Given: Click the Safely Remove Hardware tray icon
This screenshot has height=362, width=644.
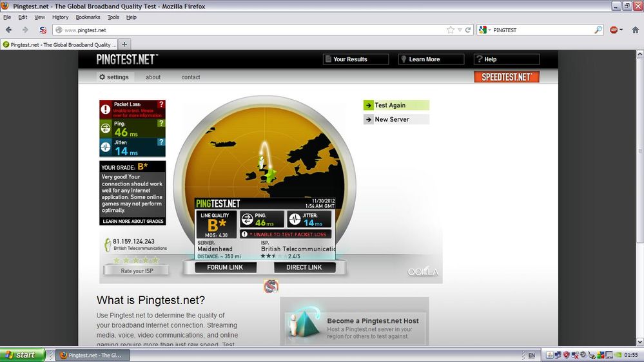Looking at the screenshot, I should (592, 356).
